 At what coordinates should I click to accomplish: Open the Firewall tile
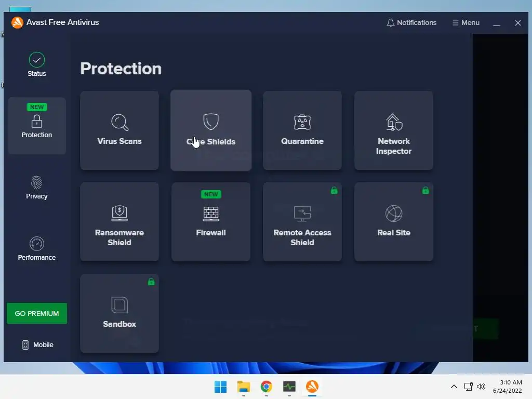tap(211, 222)
